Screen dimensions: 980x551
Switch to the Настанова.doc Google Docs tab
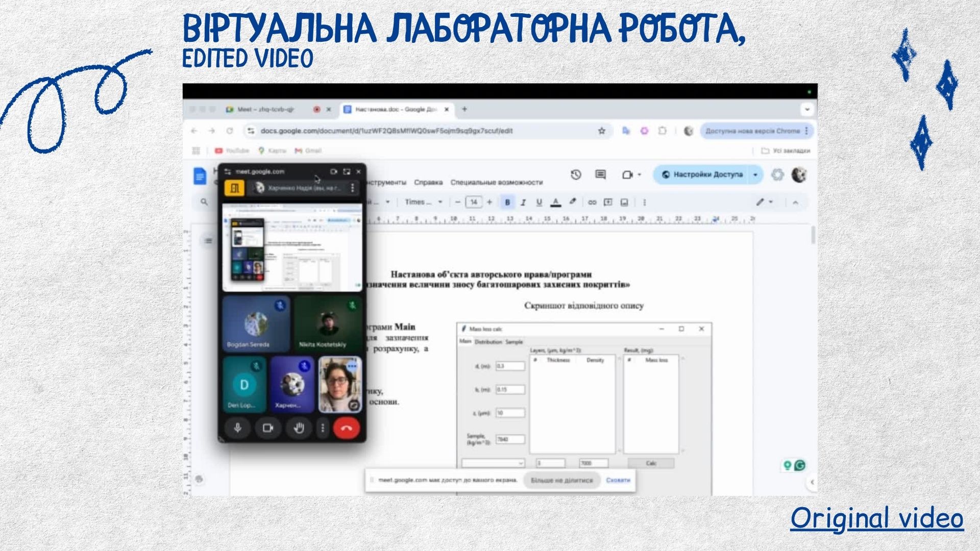(x=396, y=109)
